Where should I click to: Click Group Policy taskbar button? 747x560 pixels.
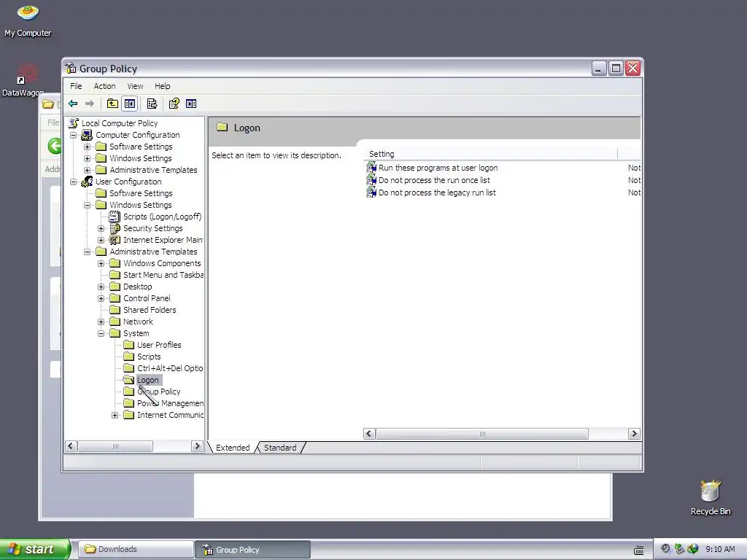(252, 550)
